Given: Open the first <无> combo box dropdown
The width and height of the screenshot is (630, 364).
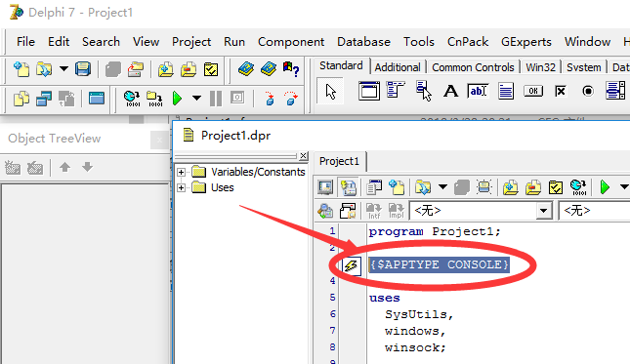Looking at the screenshot, I should [x=543, y=211].
